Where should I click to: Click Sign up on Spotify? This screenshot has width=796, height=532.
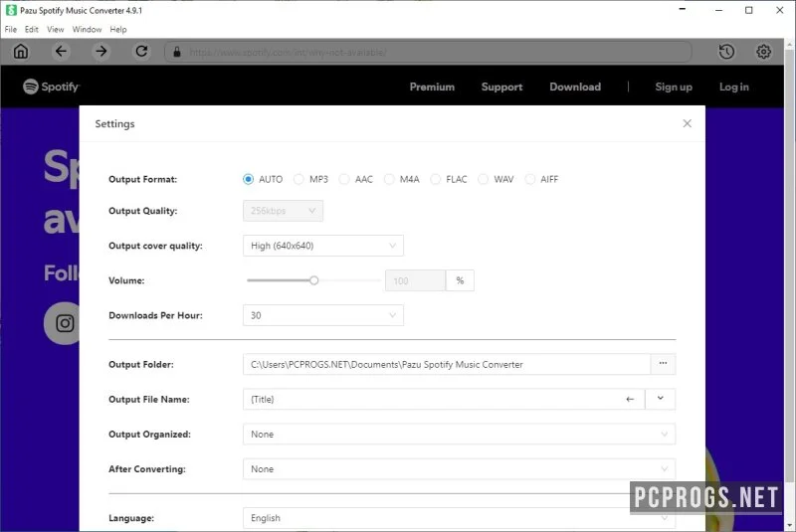(x=674, y=87)
